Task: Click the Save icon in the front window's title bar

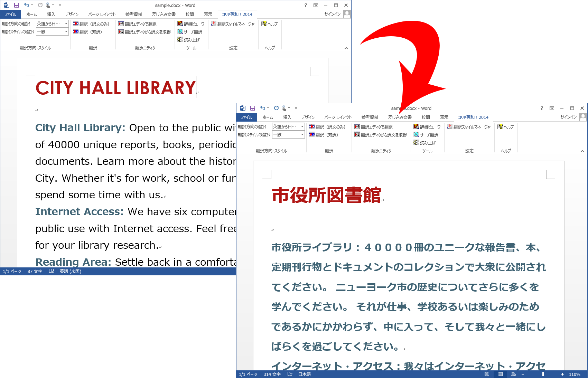Action: click(x=253, y=108)
